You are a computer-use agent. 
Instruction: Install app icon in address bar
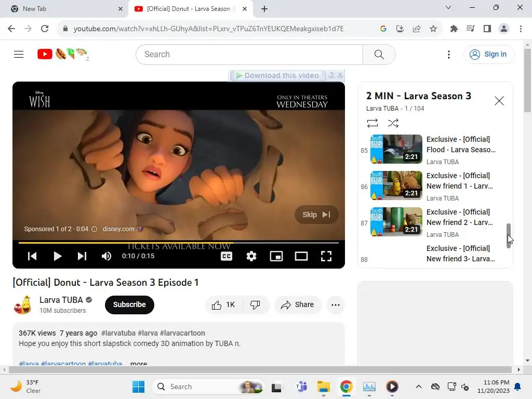(400, 29)
